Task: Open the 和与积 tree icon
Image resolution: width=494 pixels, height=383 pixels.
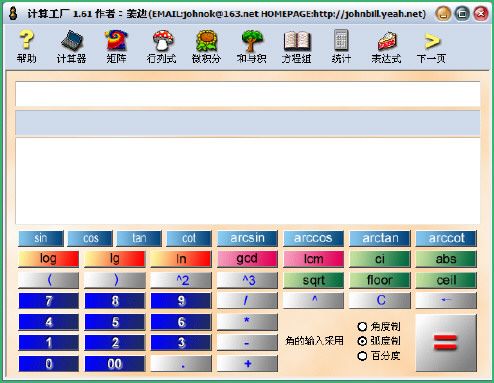Action: point(252,46)
